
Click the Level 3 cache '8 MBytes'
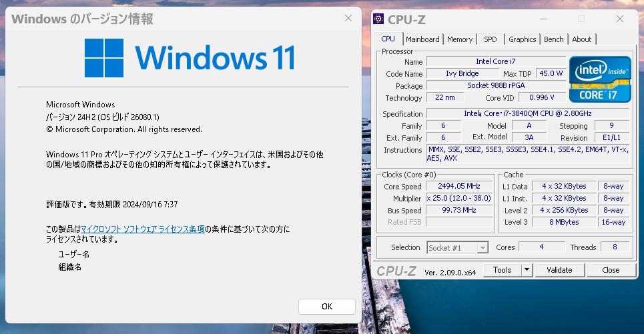coord(564,222)
